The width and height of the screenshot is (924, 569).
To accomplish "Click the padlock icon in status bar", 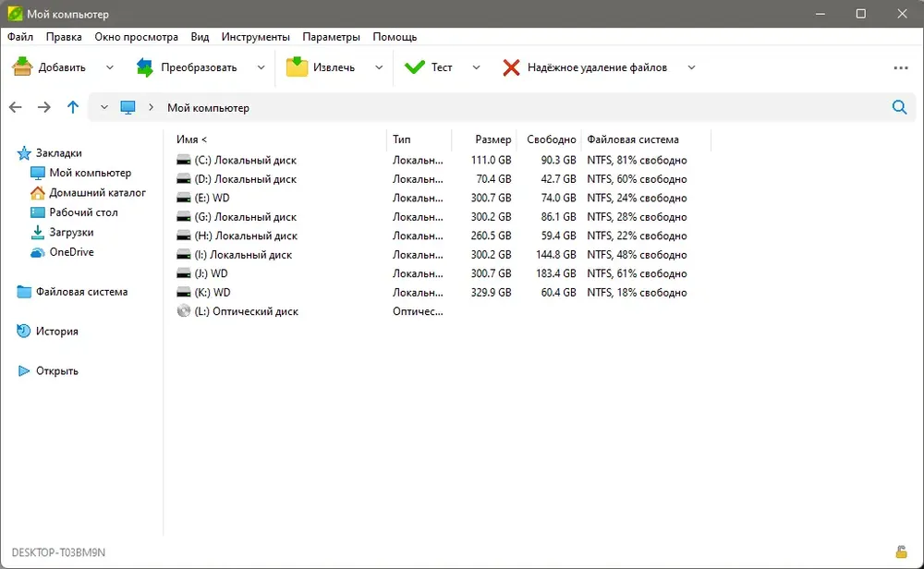I will 901,552.
